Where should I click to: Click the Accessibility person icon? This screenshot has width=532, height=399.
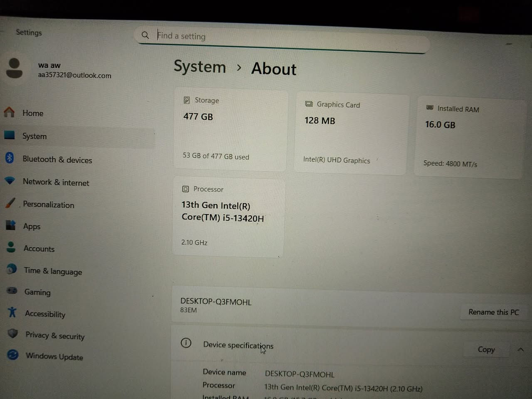11,313
